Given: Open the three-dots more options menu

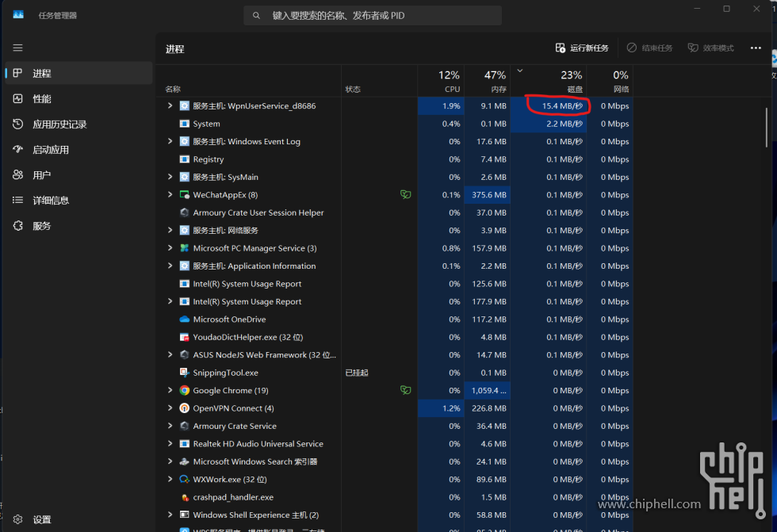Looking at the screenshot, I should coord(755,48).
